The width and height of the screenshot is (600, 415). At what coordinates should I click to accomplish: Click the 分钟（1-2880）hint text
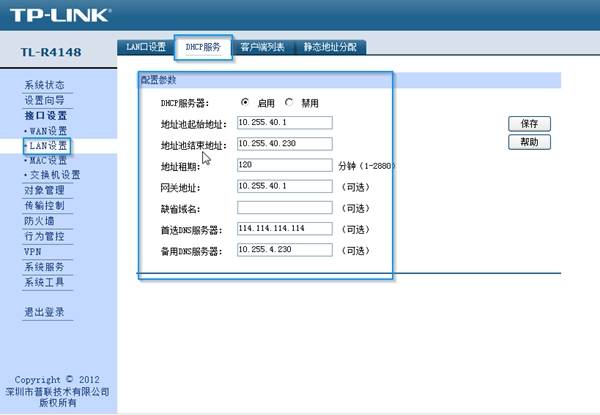[367, 166]
